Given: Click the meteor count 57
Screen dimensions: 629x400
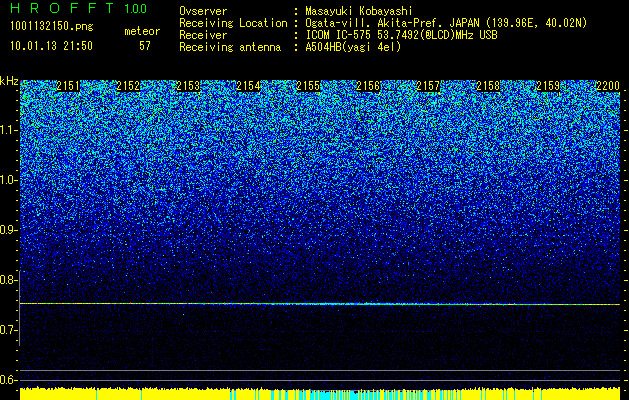Looking at the screenshot, I should point(145,46).
